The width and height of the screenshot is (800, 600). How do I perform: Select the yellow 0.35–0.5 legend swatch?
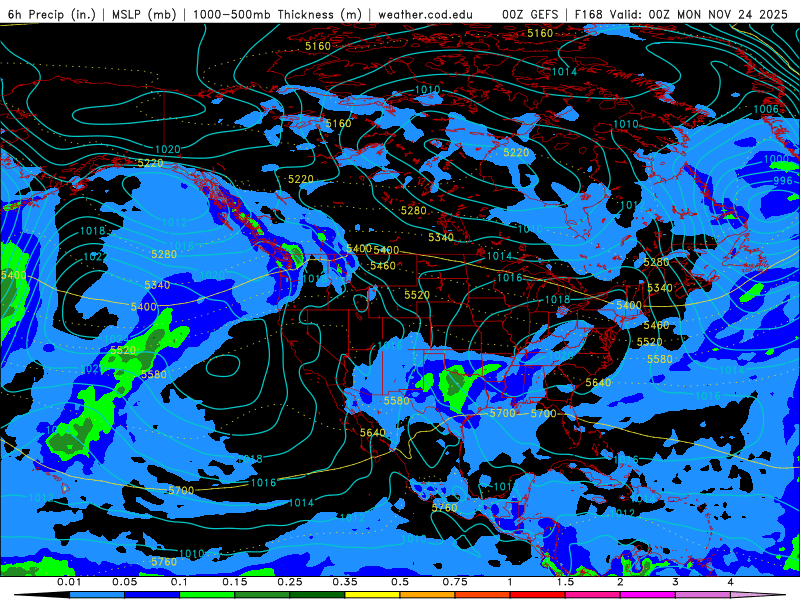click(372, 595)
